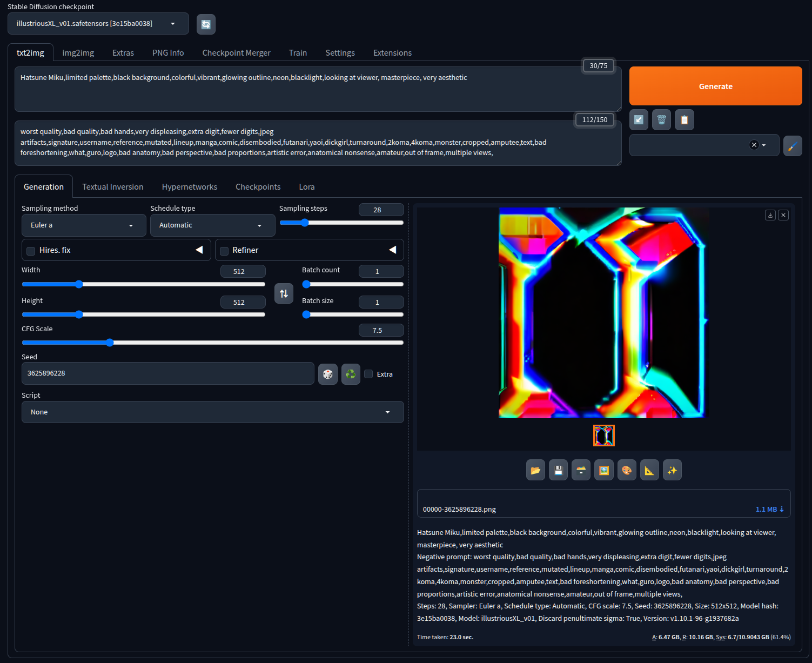Send the image to extras with ruler icon
This screenshot has height=663, width=812.
pyautogui.click(x=649, y=470)
